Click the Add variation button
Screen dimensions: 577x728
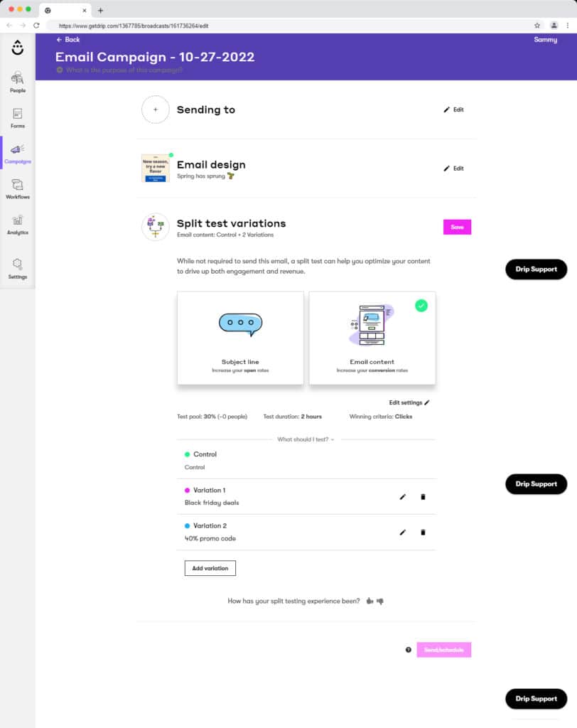(210, 568)
